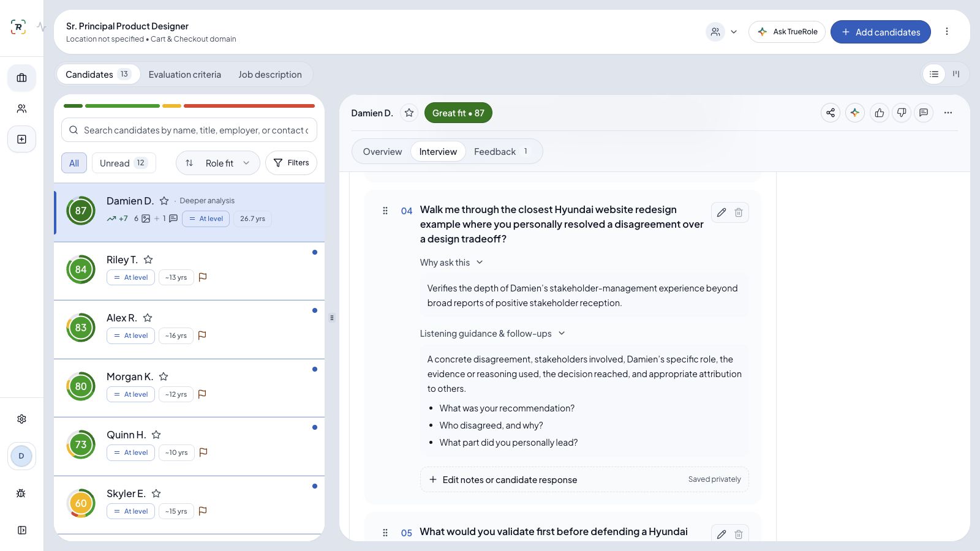Image resolution: width=980 pixels, height=551 pixels.
Task: Switch to the Feedback tab
Action: tap(502, 152)
